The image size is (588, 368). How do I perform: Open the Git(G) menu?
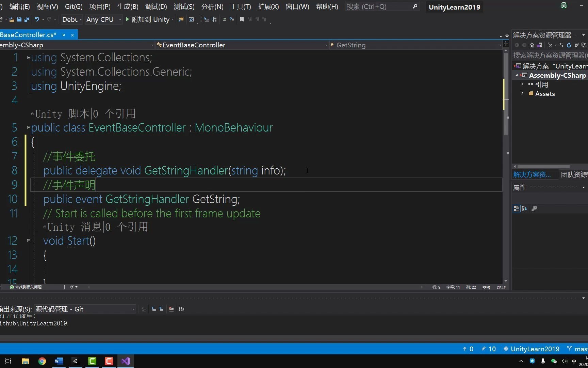click(x=73, y=6)
